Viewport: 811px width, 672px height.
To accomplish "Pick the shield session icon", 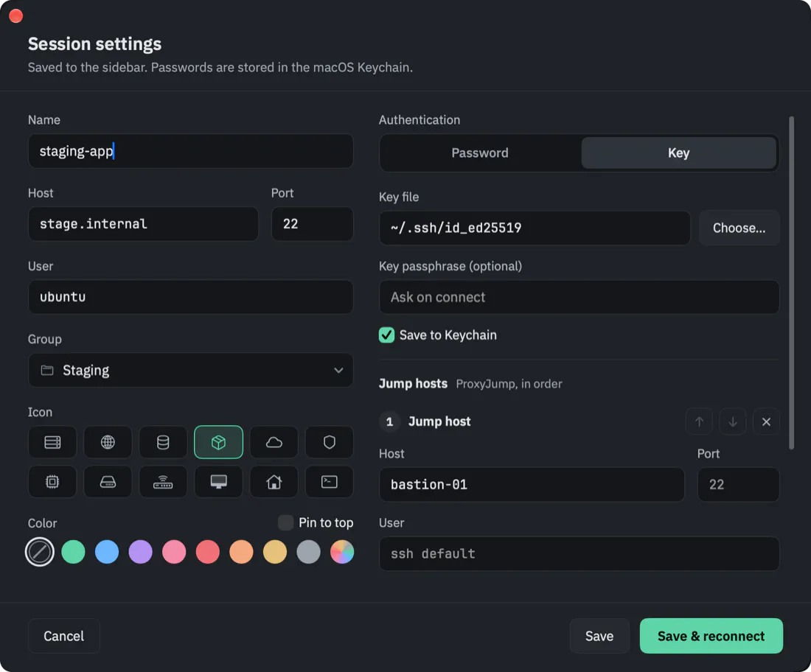I will pos(330,442).
